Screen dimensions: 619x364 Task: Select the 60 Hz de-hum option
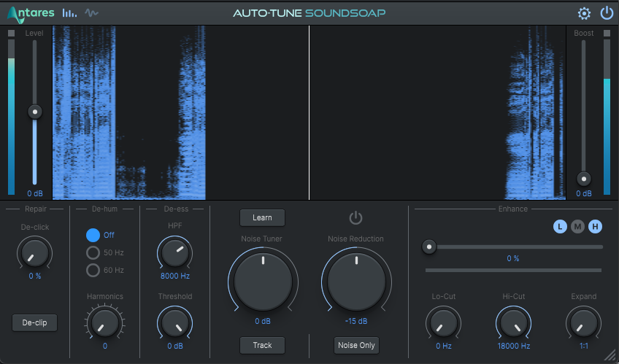click(93, 270)
